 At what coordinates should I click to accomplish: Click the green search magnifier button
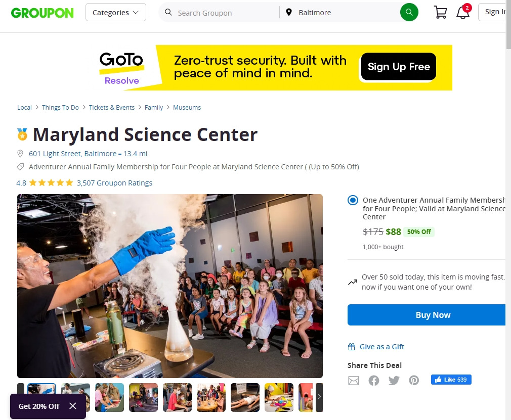(x=409, y=12)
